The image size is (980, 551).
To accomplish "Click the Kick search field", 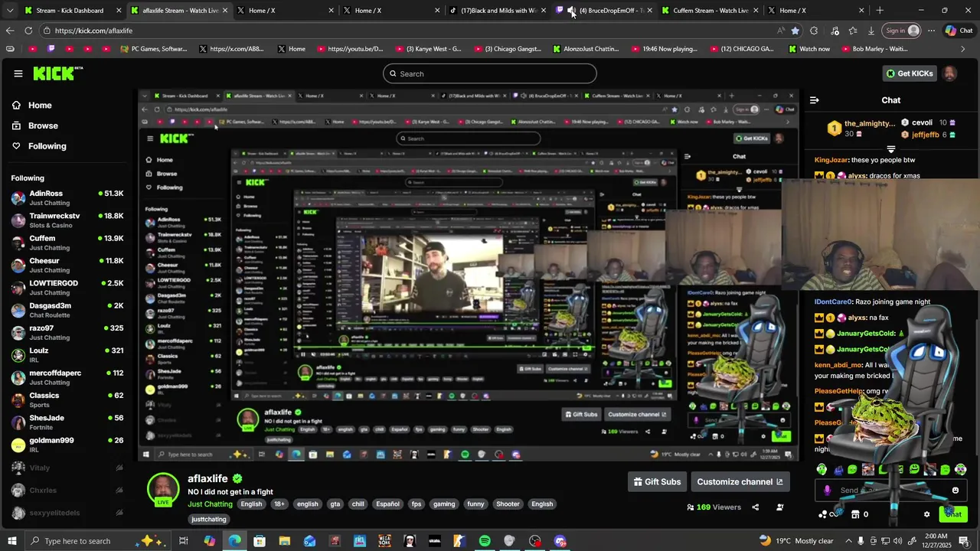I will tap(490, 73).
